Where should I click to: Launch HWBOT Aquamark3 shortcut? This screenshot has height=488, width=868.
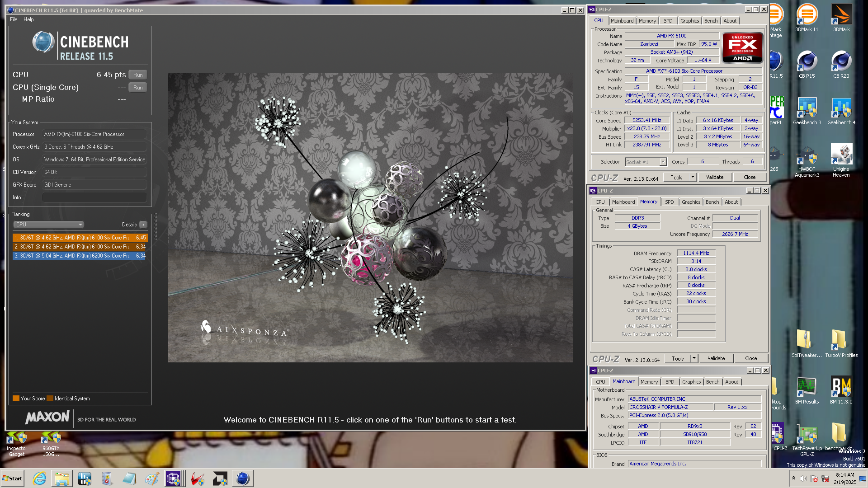(x=807, y=160)
